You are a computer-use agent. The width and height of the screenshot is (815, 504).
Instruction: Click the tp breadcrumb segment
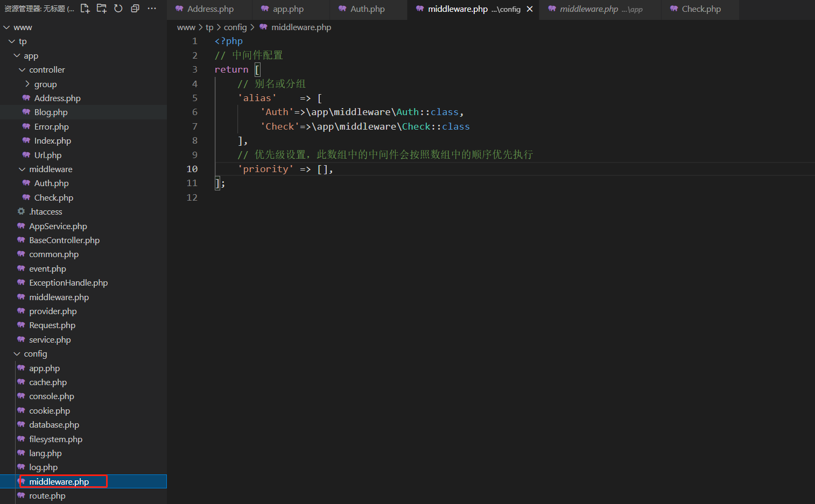209,27
